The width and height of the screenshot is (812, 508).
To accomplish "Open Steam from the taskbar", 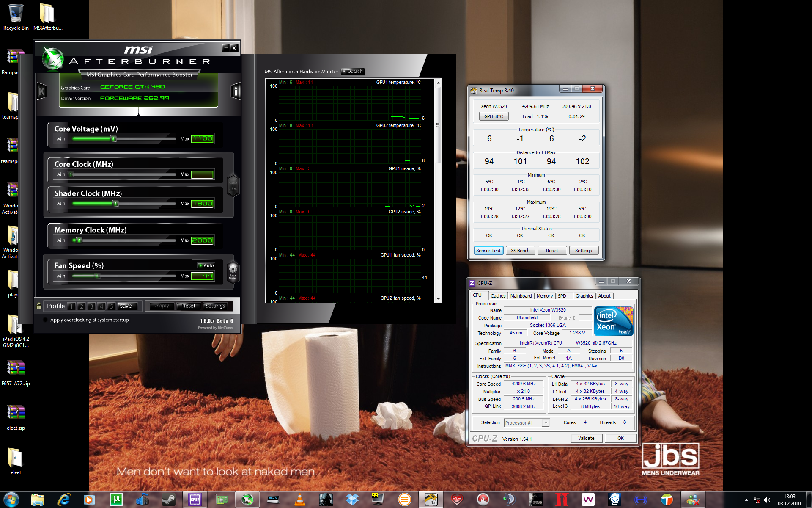I will pos(168,500).
